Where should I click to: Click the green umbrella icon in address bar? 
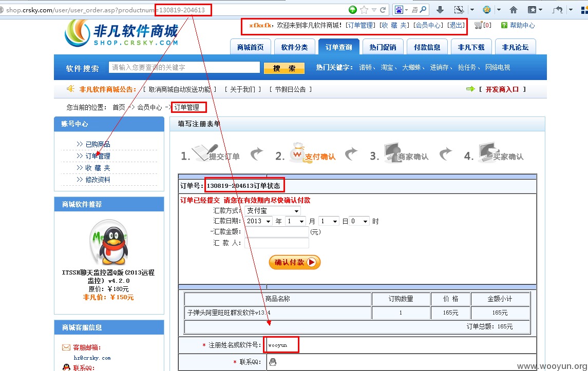tap(352, 10)
